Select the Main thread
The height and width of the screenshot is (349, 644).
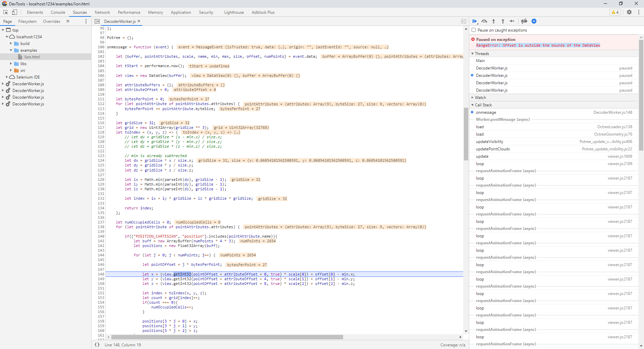click(554, 61)
